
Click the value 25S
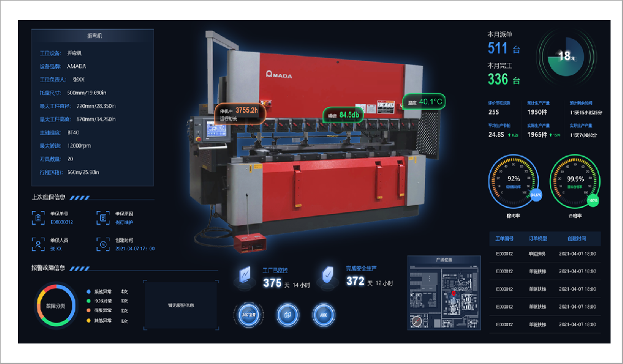pos(493,113)
